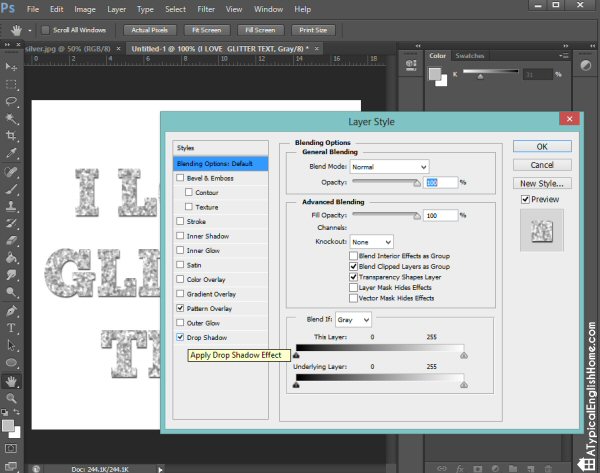Open the Filter menu

click(206, 9)
